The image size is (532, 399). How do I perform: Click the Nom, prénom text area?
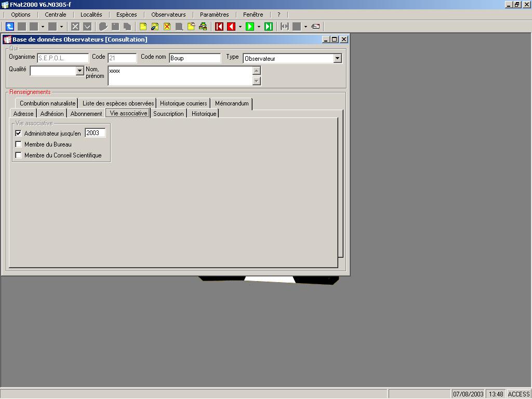(180, 76)
